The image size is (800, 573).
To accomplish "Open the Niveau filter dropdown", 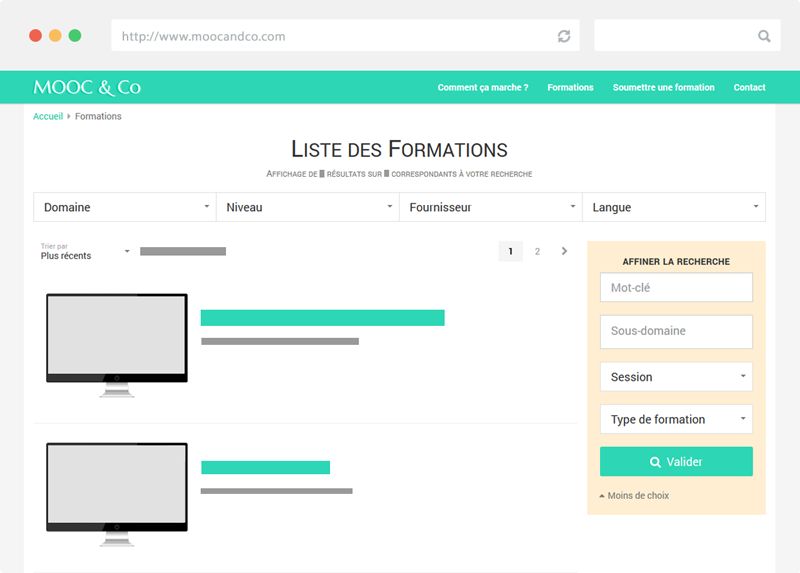I will (307, 207).
